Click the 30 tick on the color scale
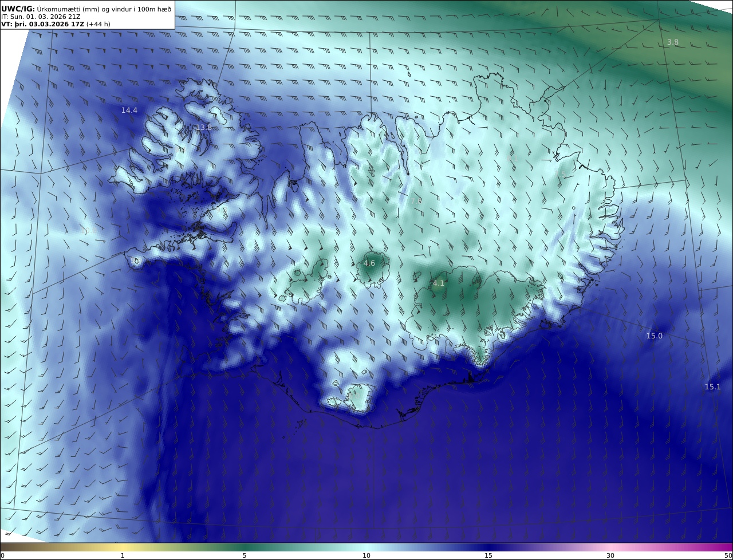The width and height of the screenshot is (733, 560). (x=610, y=555)
